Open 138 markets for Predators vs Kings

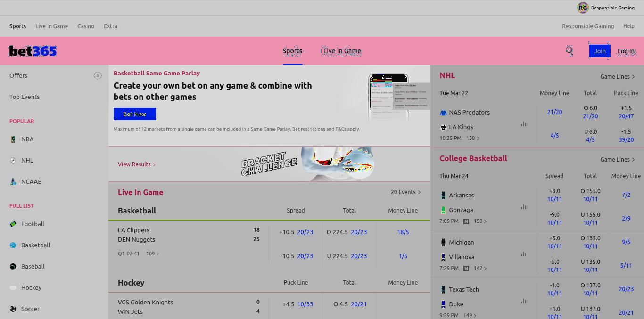(473, 138)
